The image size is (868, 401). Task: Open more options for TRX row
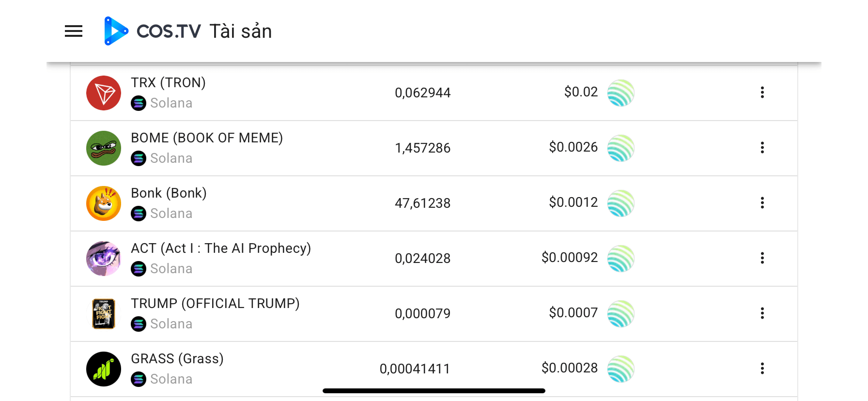[762, 93]
